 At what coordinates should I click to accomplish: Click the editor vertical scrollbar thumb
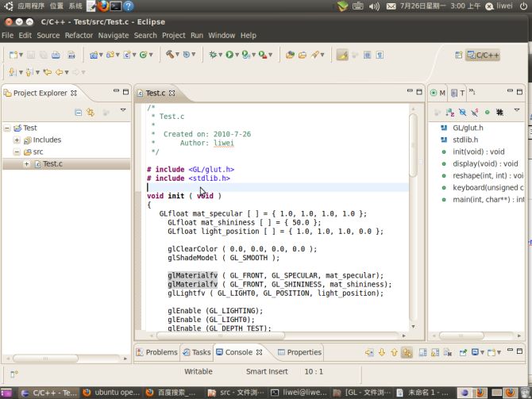tap(413, 145)
